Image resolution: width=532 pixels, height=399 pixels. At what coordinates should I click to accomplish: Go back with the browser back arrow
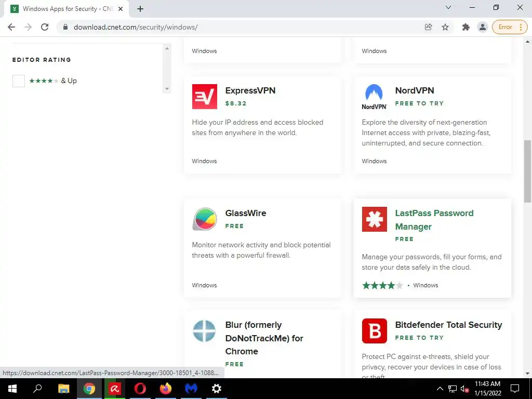(11, 27)
